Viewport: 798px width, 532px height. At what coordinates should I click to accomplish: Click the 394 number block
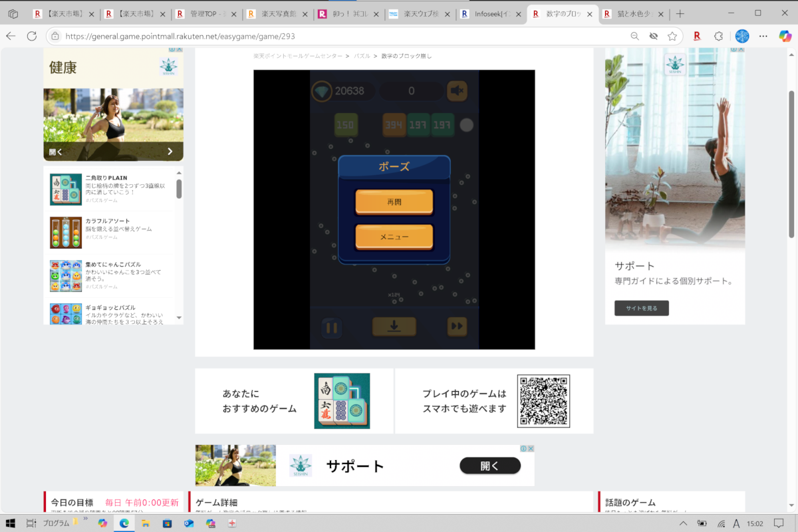[x=394, y=124]
